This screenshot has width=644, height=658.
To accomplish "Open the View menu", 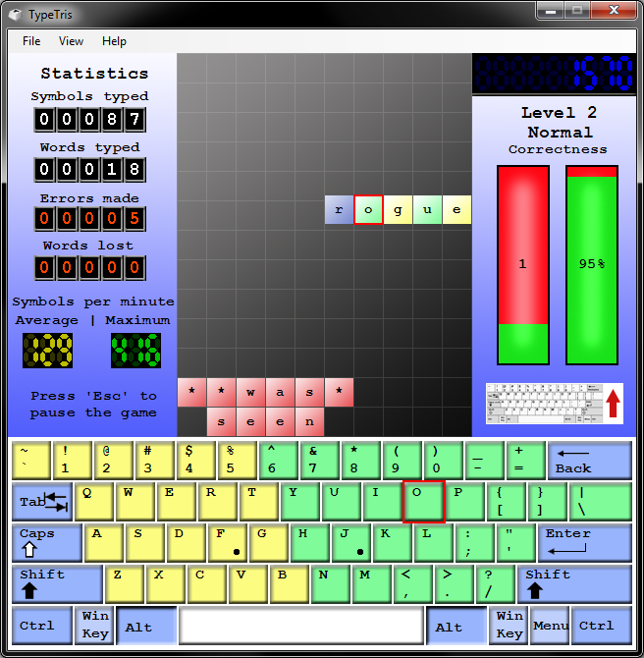I will point(71,41).
